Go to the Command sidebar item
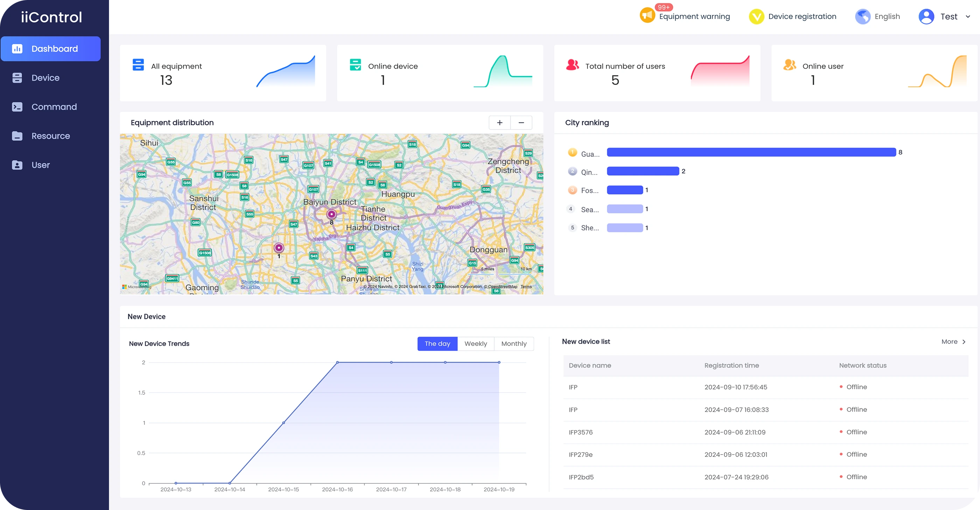Viewport: 980px width, 510px height. 54,107
